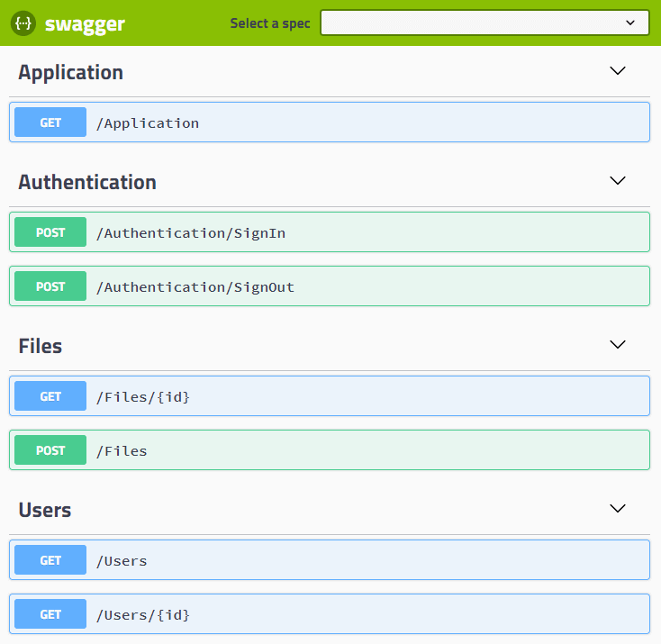Click GET badge for /Users/{id}
661x644 pixels.
[50, 614]
